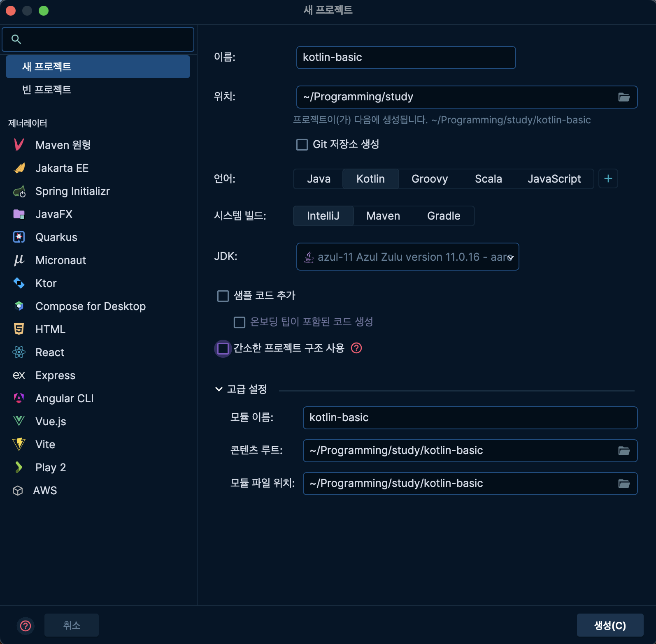Select the Jakarta EE label
The width and height of the screenshot is (656, 644).
tap(62, 168)
